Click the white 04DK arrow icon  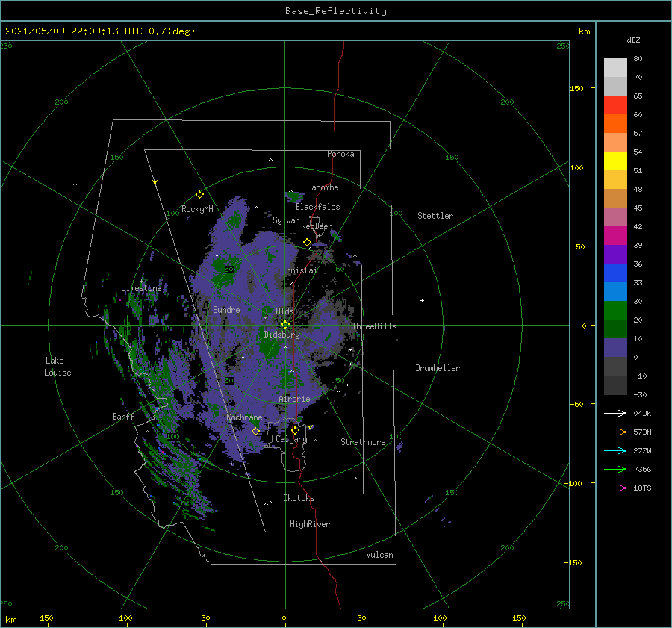click(615, 413)
